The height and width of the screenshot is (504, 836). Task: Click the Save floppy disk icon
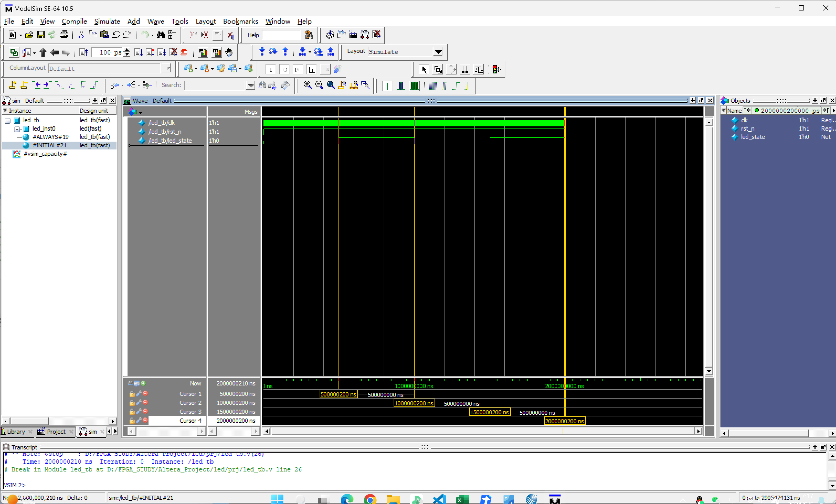[x=41, y=35]
